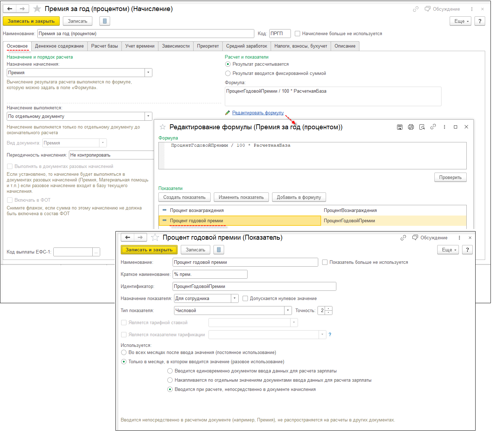Switch to Расчет базы tab
This screenshot has width=504, height=436.
click(x=104, y=46)
